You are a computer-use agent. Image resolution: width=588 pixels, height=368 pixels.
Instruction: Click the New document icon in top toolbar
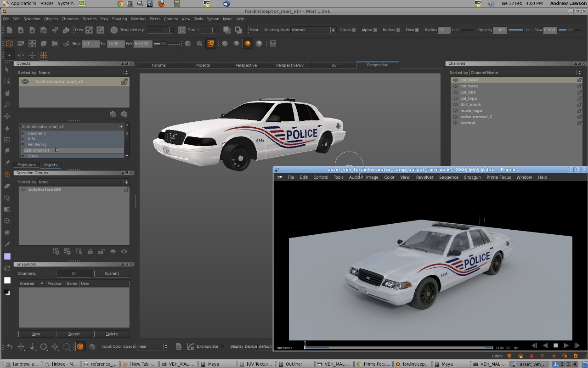(x=9, y=30)
